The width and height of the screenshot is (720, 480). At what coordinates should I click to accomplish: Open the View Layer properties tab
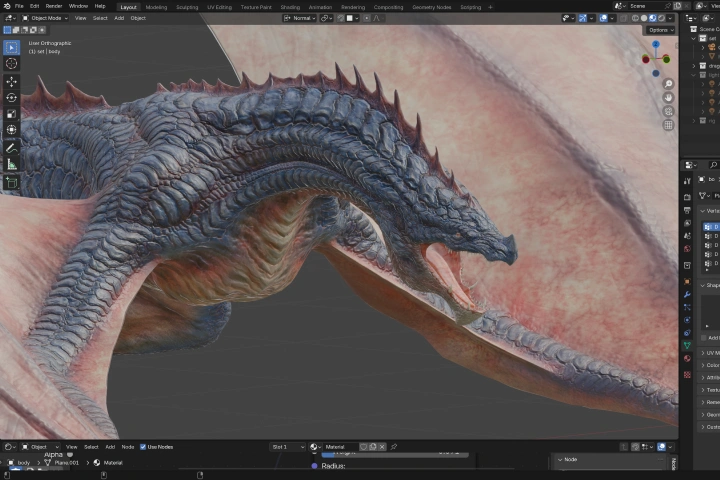687,223
